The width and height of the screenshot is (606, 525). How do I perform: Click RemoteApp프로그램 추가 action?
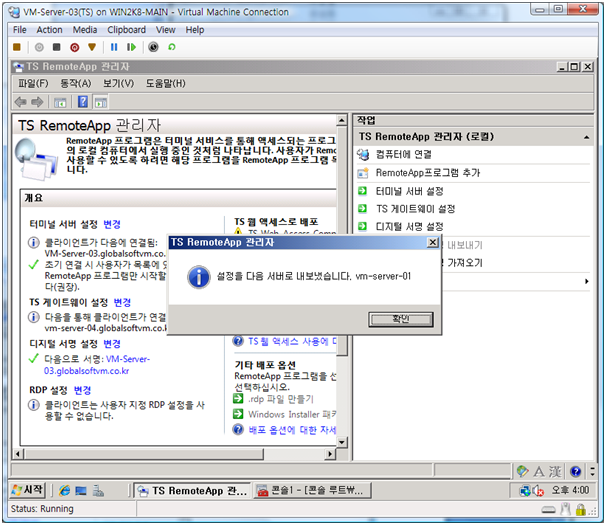coord(428,173)
